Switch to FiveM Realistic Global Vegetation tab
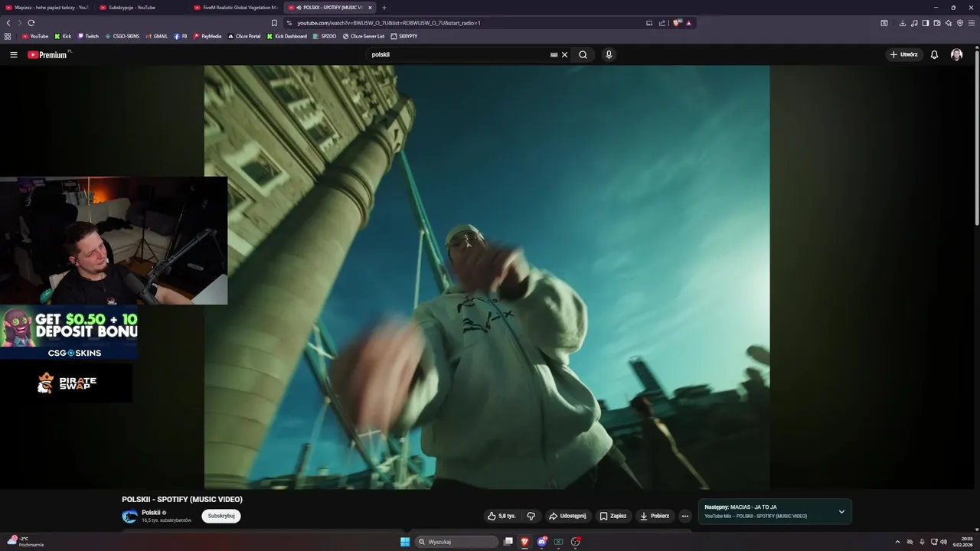 coord(236,8)
